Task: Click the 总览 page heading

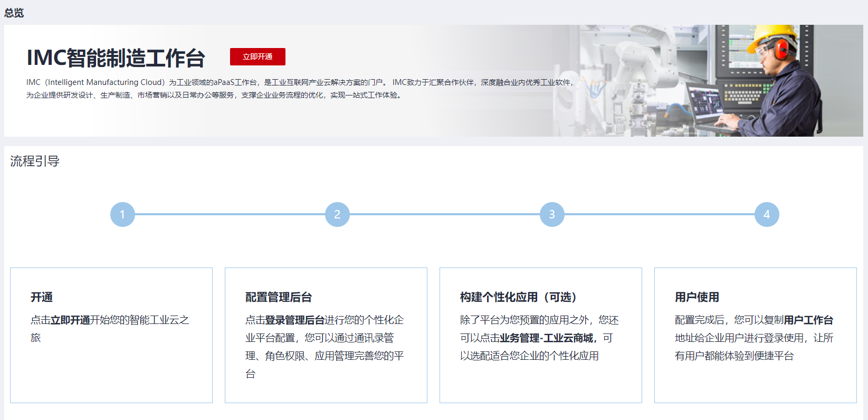Action: click(14, 13)
